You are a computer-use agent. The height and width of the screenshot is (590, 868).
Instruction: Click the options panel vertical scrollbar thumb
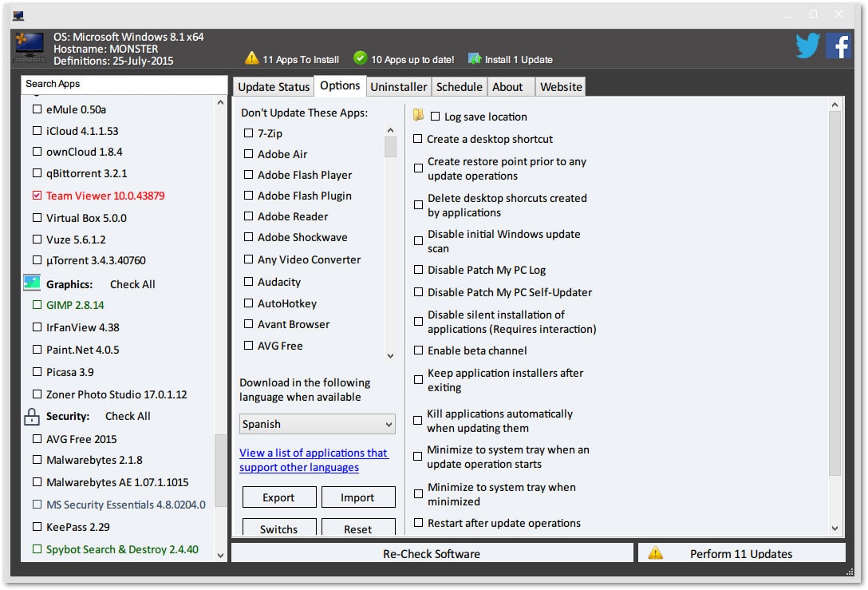coord(834,294)
